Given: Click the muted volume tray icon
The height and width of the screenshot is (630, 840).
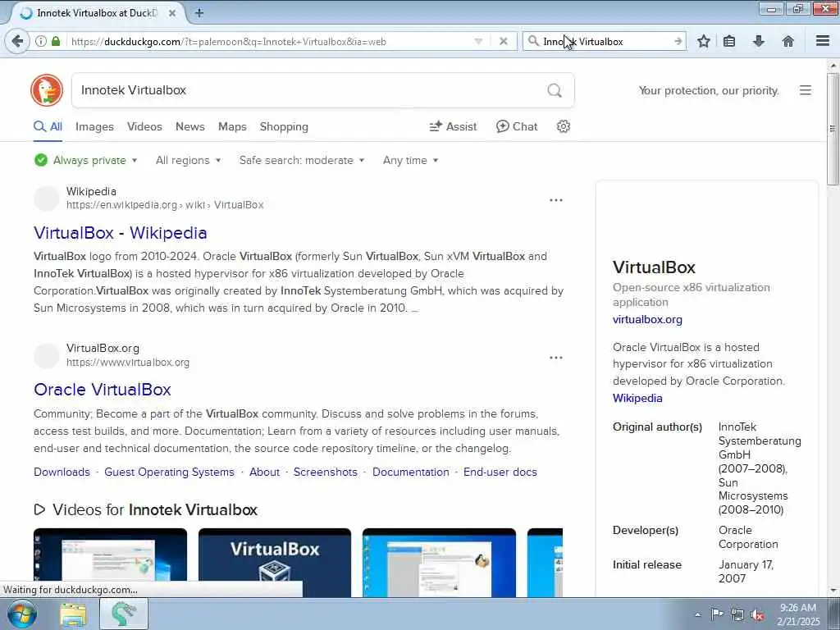Looking at the screenshot, I should (757, 614).
